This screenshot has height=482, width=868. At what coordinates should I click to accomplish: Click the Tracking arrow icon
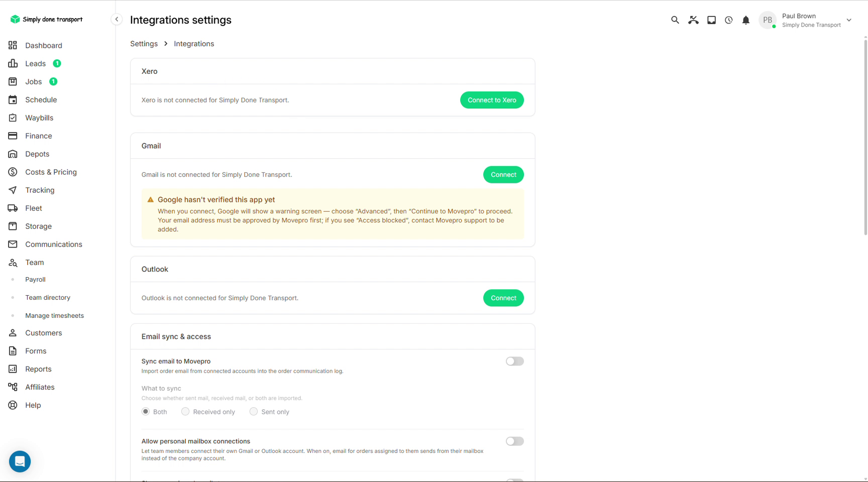tap(13, 190)
